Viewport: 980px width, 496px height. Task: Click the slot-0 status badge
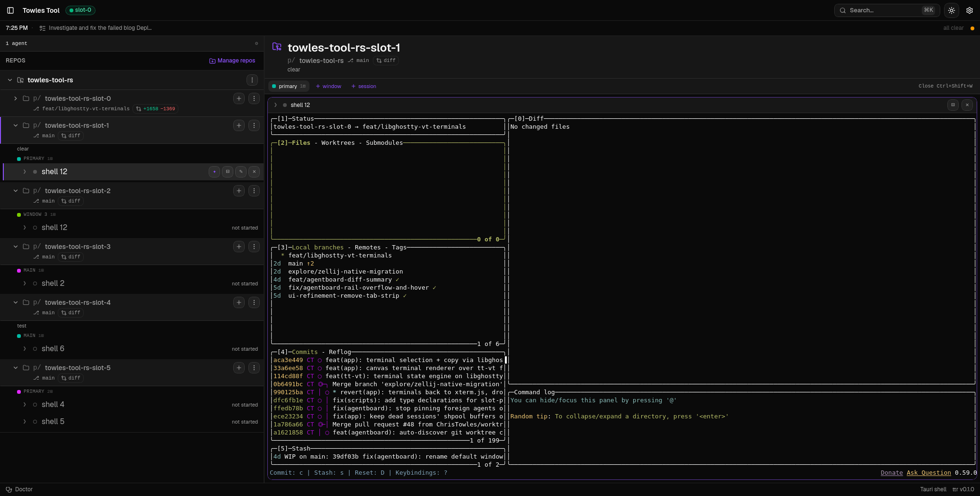pyautogui.click(x=80, y=10)
